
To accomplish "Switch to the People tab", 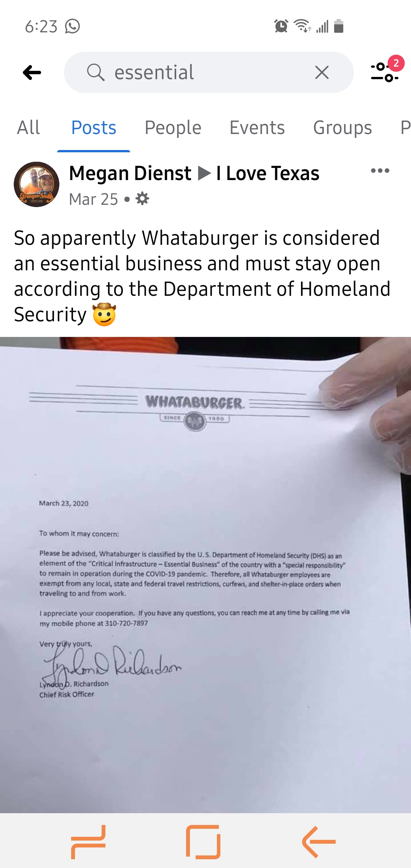I will point(173,128).
